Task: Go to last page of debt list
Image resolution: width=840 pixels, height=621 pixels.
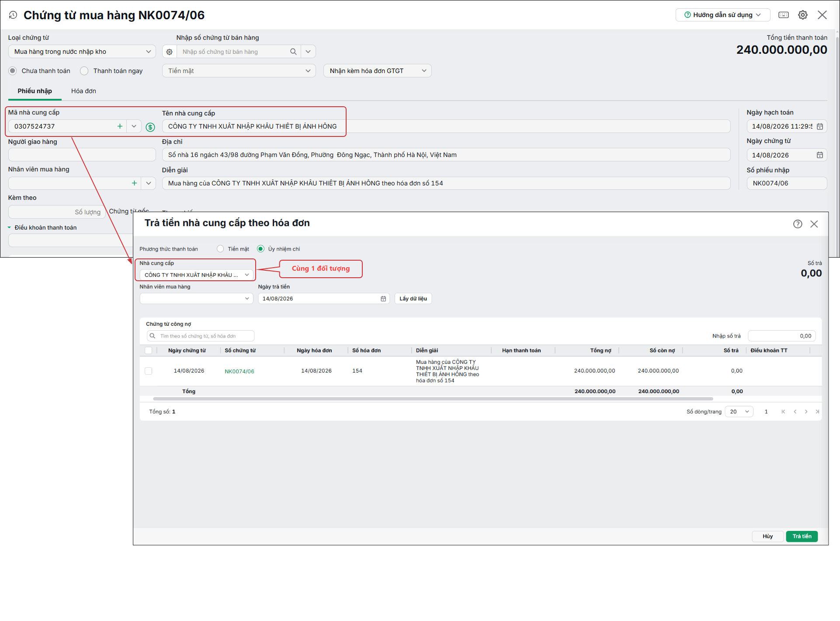Action: (817, 412)
